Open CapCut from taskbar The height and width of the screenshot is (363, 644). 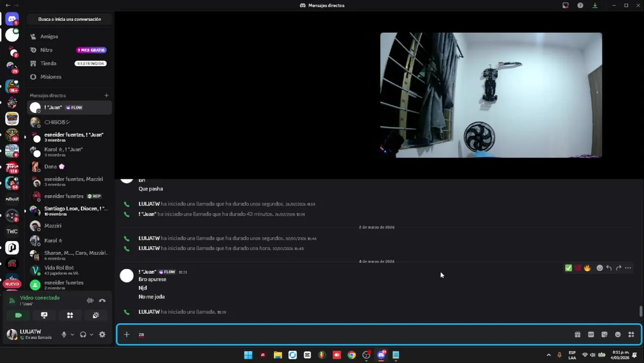click(307, 355)
